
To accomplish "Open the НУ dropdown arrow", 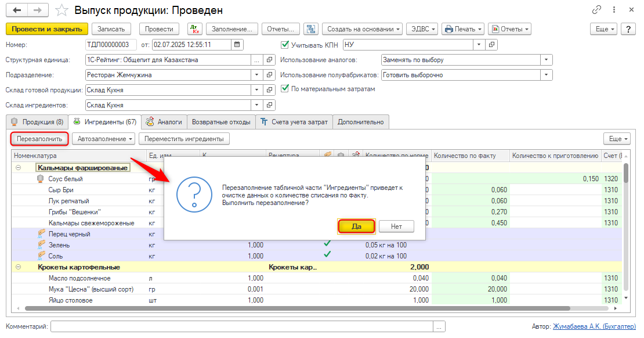I will coord(479,44).
